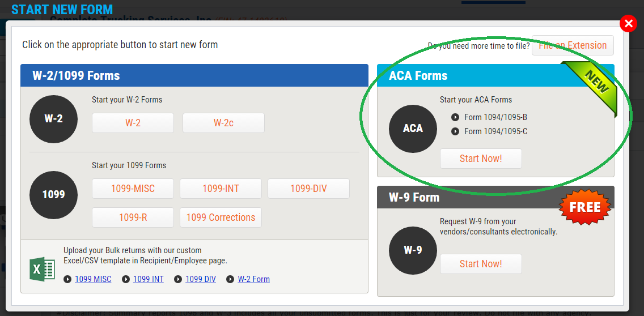Image resolution: width=644 pixels, height=316 pixels.
Task: Open 1099 Corrections
Action: click(x=221, y=217)
